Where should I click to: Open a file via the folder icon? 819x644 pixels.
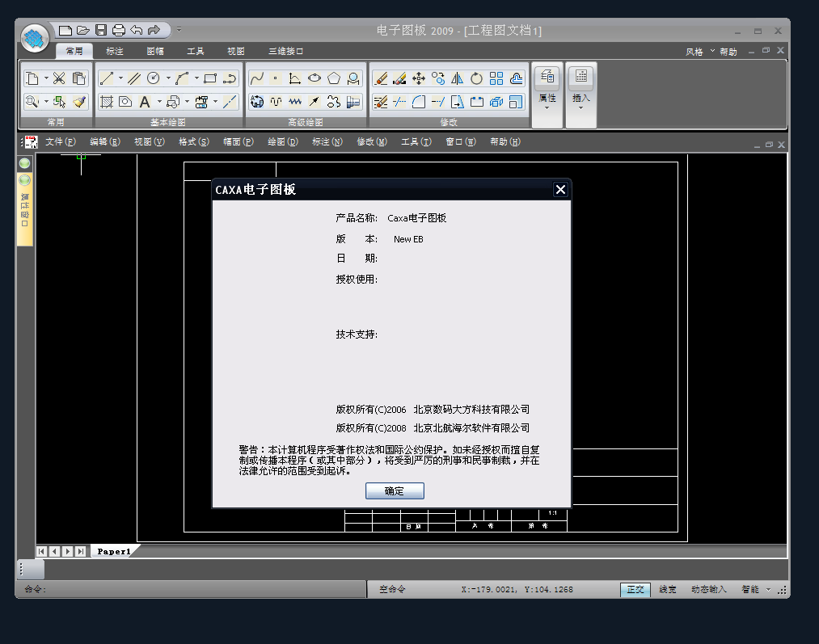(x=83, y=30)
